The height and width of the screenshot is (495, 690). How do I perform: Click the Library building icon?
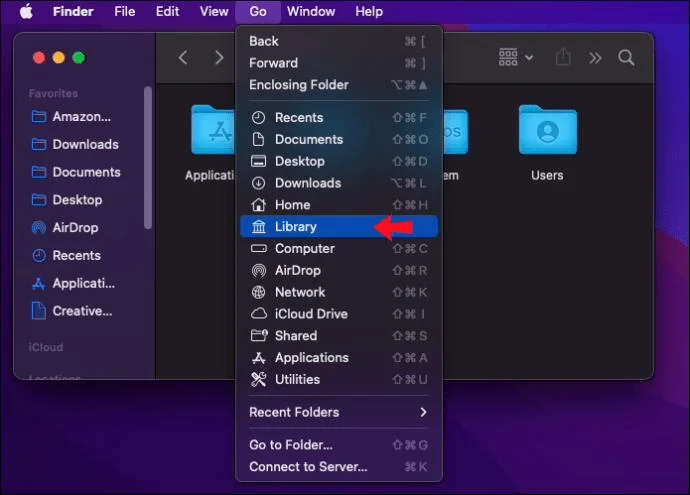pyautogui.click(x=259, y=227)
